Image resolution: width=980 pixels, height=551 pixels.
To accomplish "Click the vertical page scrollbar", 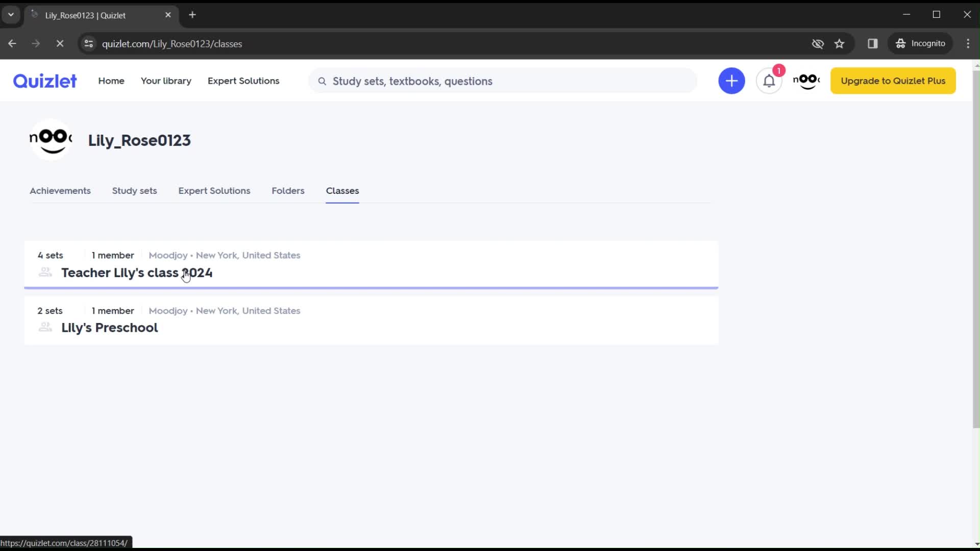I will tap(976, 249).
